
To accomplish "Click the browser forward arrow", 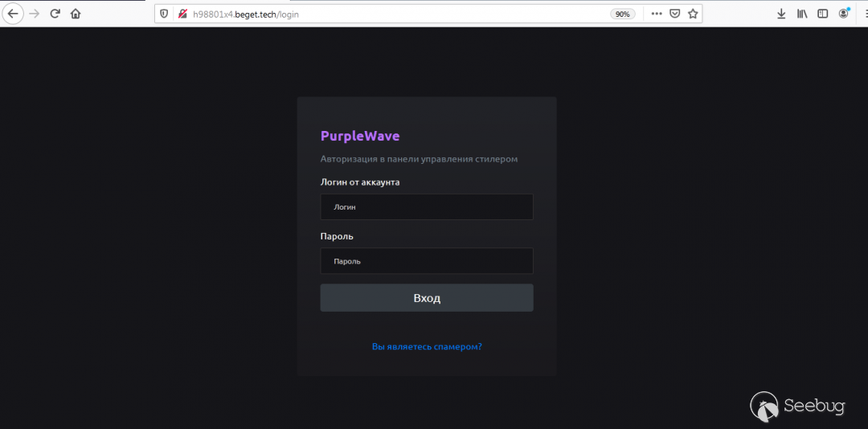I will pos(35,14).
